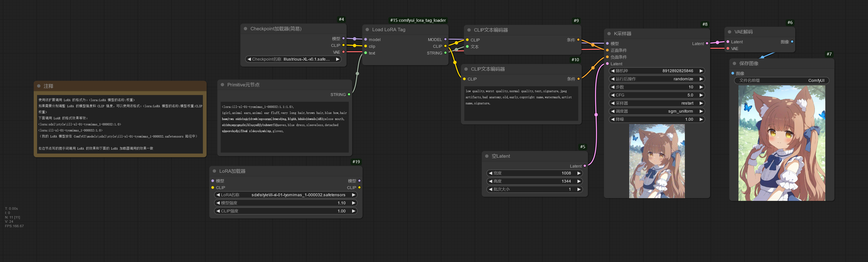The width and height of the screenshot is (868, 262).
Task: Click the VAE output socket on Checkpoint加载器
Action: point(343,52)
